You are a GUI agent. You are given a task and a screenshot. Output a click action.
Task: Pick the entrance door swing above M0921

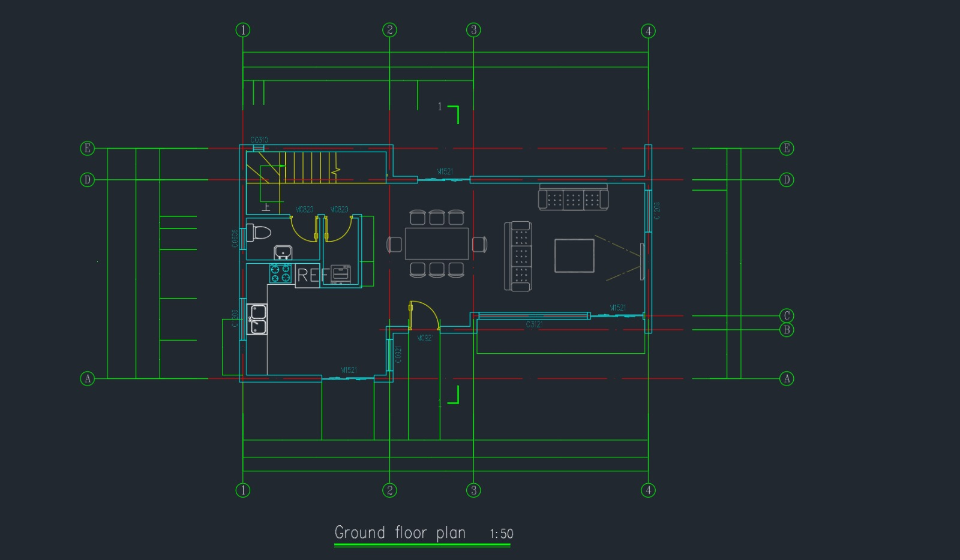(x=424, y=315)
